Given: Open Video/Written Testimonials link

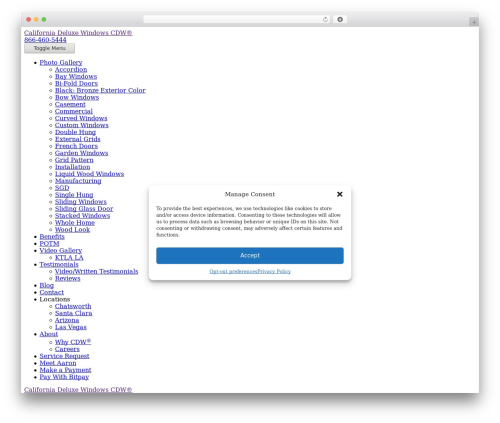Looking at the screenshot, I should [x=96, y=272].
